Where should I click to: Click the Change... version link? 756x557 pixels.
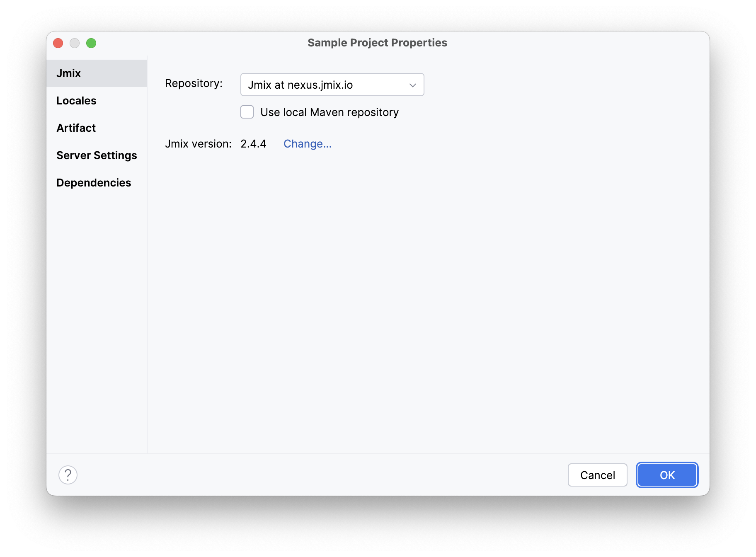click(x=308, y=144)
